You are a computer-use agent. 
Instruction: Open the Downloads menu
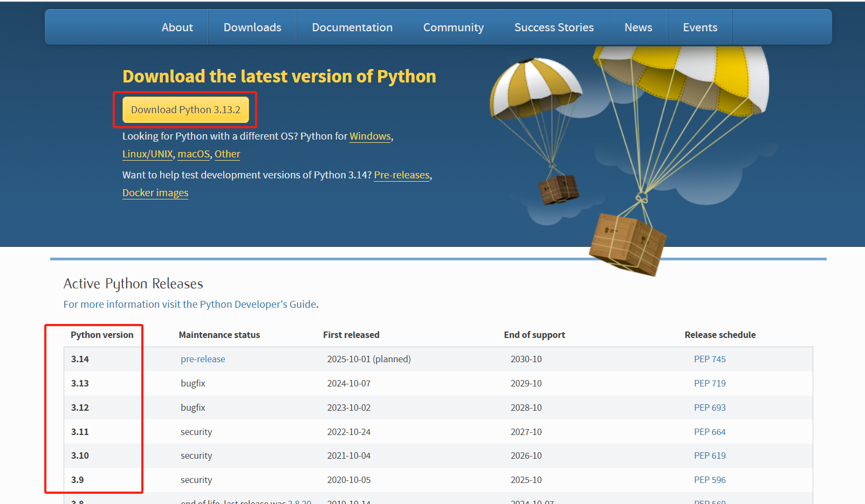pyautogui.click(x=252, y=27)
